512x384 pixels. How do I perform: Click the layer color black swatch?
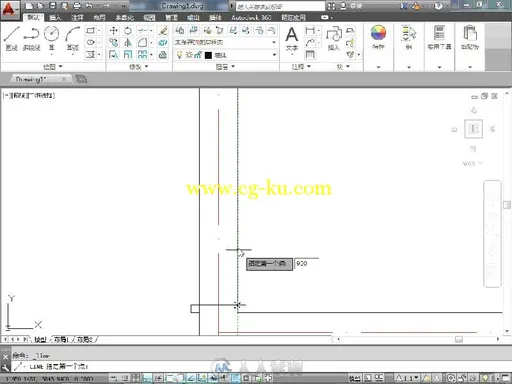coord(208,55)
